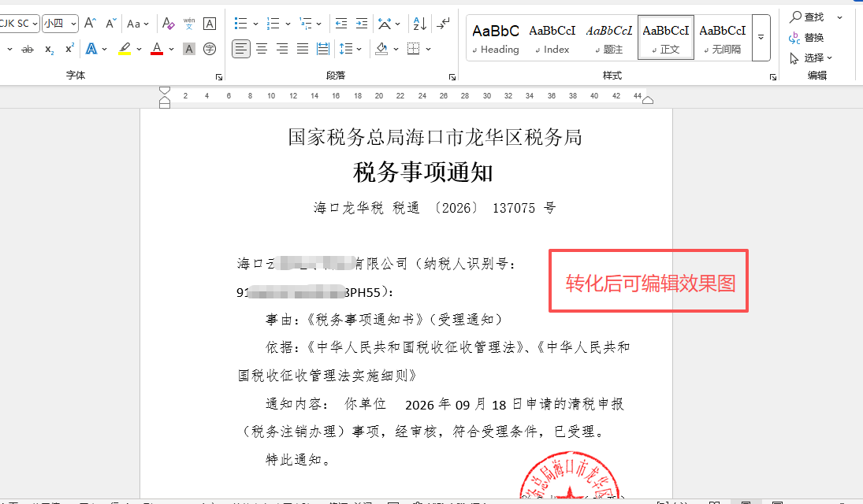Decrease paragraph indent
The height and width of the screenshot is (504, 863).
click(x=341, y=23)
